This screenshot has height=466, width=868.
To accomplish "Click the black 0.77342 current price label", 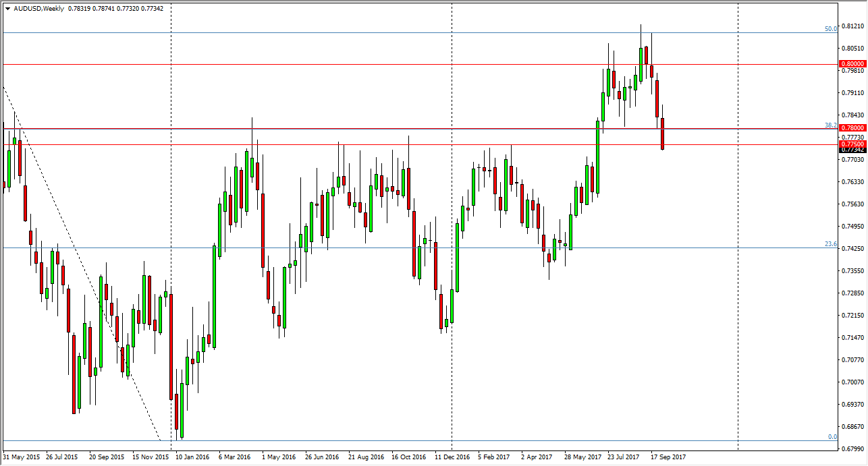I will [852, 150].
